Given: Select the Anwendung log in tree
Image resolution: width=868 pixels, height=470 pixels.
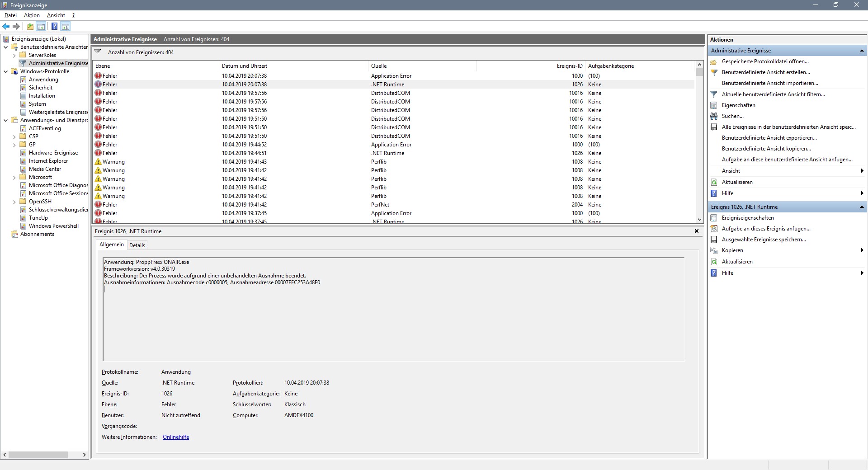Looking at the screenshot, I should 43,80.
